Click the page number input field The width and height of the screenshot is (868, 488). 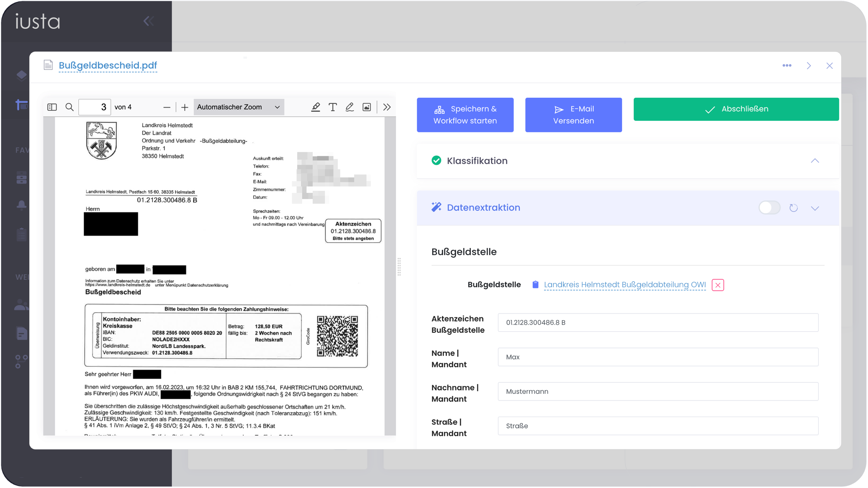pos(95,107)
